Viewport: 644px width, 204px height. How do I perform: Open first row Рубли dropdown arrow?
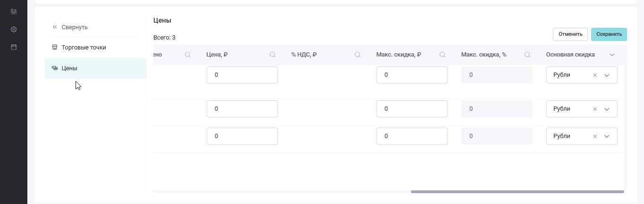[607, 75]
